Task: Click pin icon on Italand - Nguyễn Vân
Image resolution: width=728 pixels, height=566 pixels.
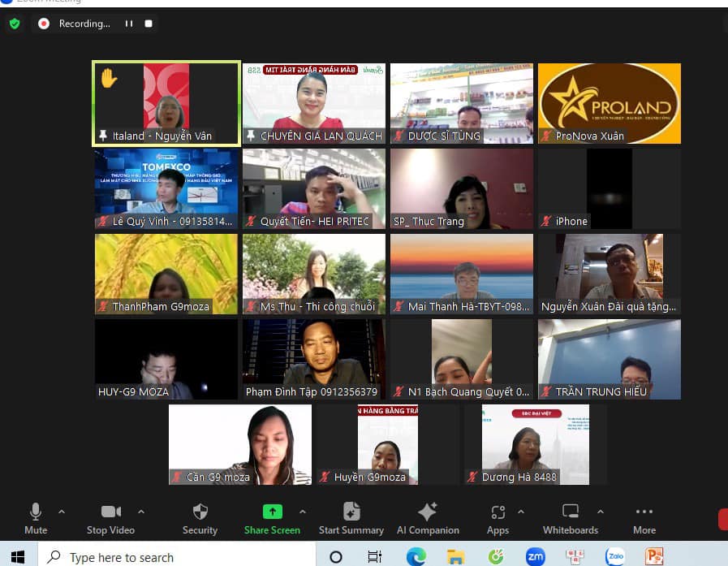Action: click(103, 136)
